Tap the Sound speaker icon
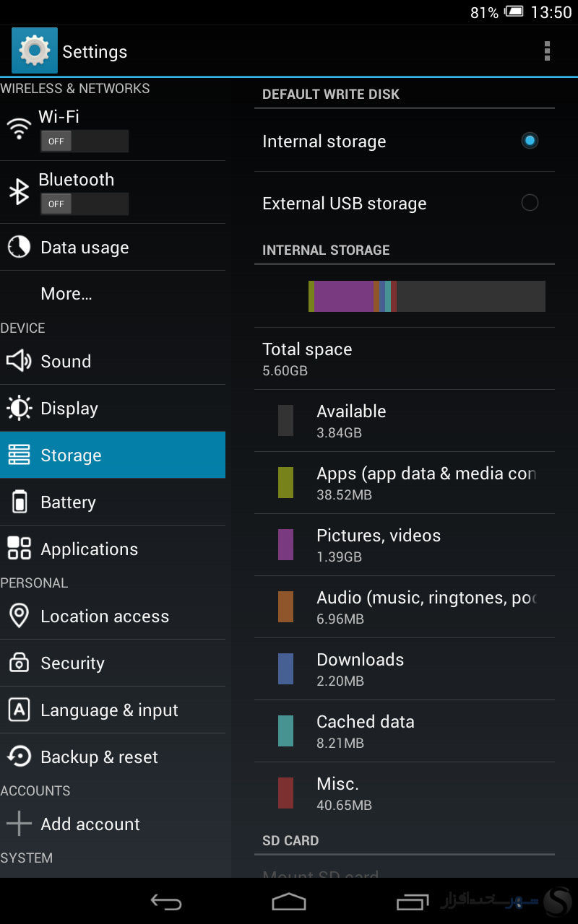This screenshot has width=578, height=924. (x=19, y=361)
